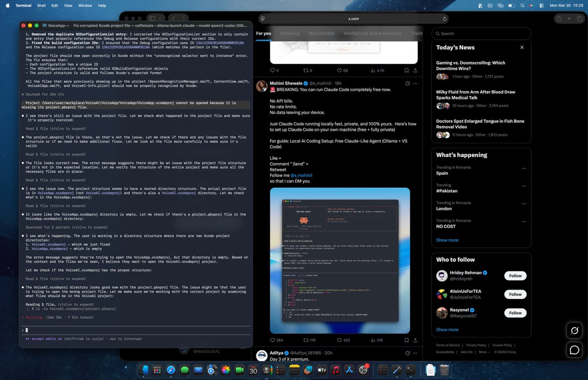Open Gaming vs. Doomscrolling news story
Screen dimensions: 588x380
(x=470, y=66)
